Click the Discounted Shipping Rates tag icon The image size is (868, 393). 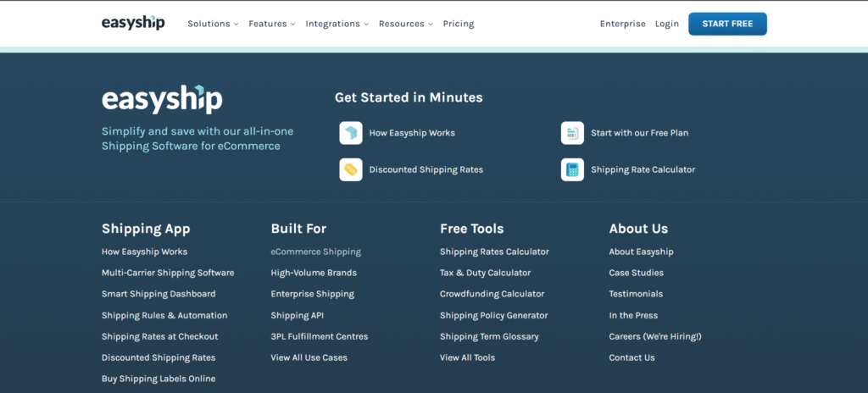click(x=351, y=169)
